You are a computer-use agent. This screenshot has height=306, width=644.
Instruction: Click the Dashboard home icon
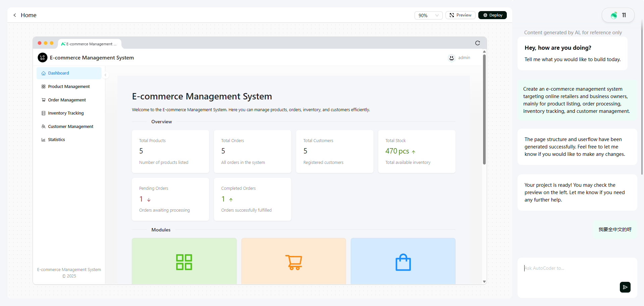click(x=43, y=73)
